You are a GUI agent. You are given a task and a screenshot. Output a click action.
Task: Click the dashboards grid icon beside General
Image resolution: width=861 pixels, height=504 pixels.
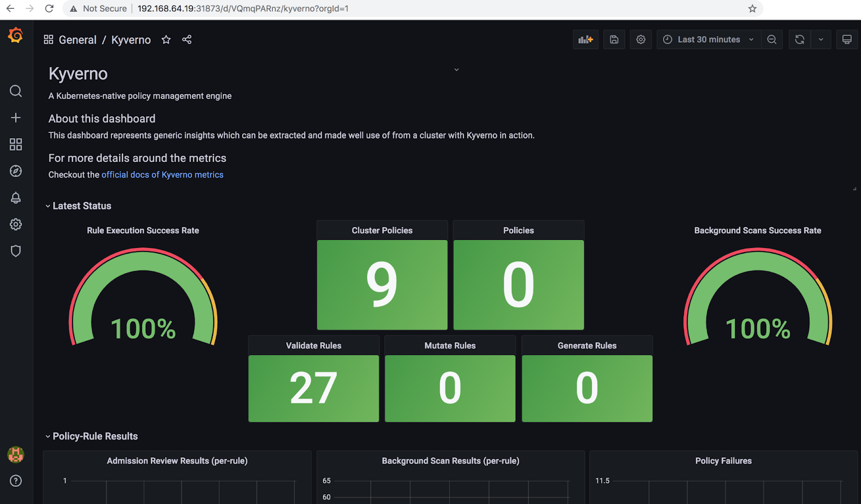[48, 40]
